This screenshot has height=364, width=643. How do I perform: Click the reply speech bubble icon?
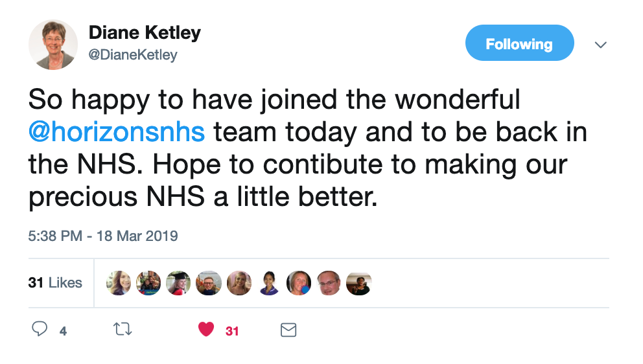pyautogui.click(x=40, y=329)
